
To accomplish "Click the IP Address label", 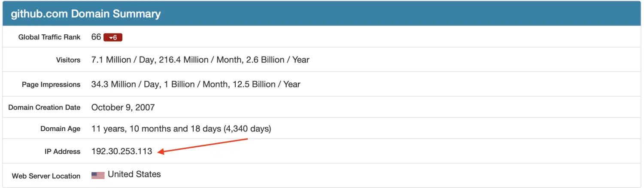I will pyautogui.click(x=62, y=152).
